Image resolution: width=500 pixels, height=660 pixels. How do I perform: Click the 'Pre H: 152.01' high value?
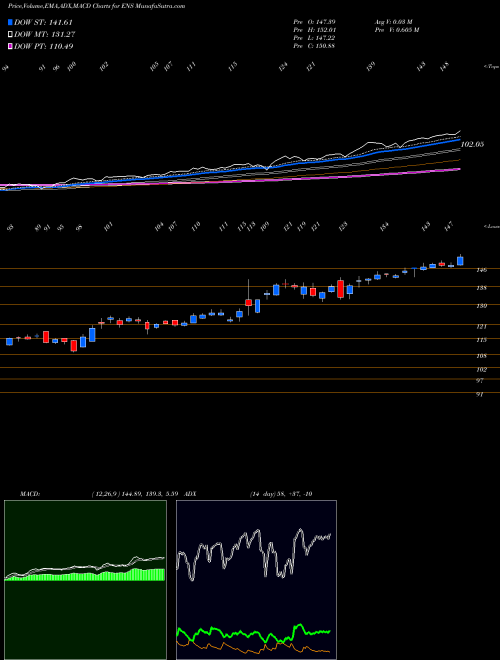click(314, 30)
